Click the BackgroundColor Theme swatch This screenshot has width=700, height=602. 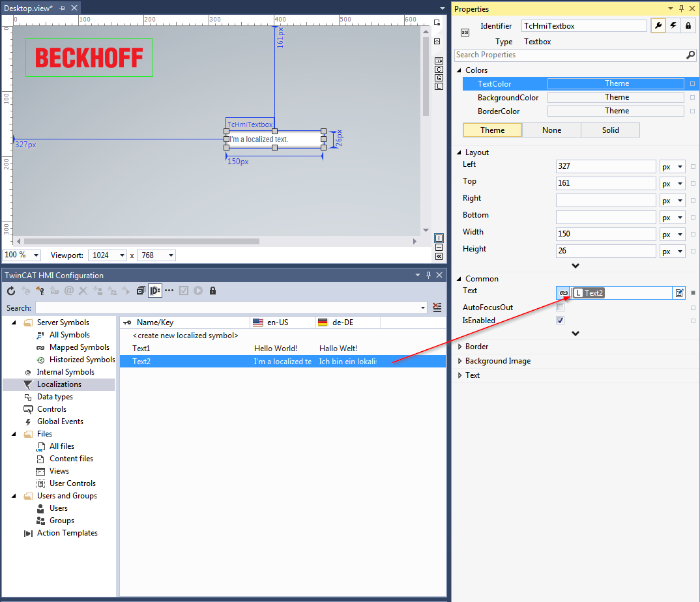[x=616, y=97]
